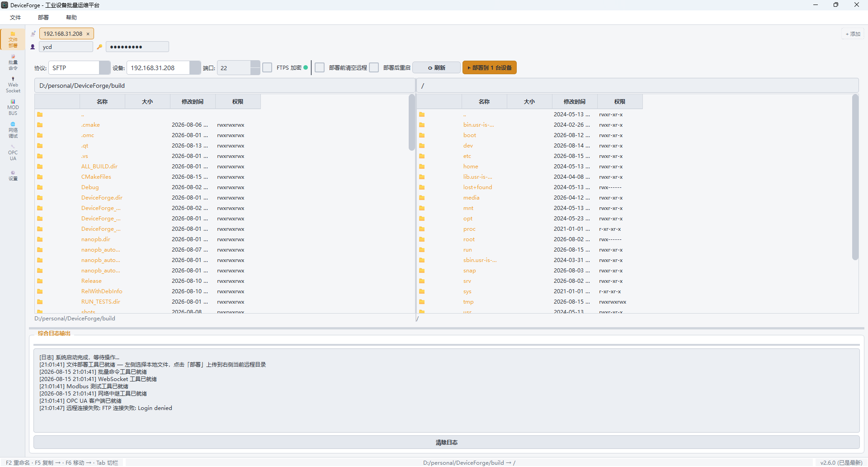The width and height of the screenshot is (868, 467).
Task: Click the connection icon beside the device tab
Action: pos(33,33)
